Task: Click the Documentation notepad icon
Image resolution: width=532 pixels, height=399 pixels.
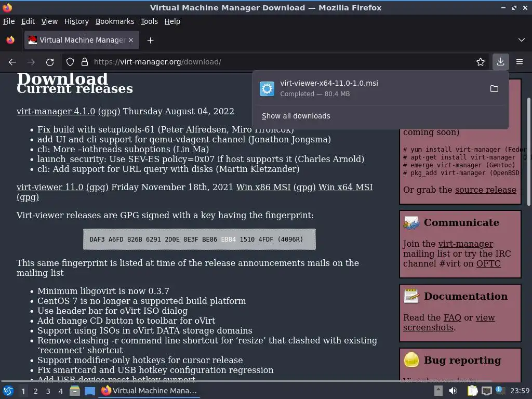Action: coord(411,296)
